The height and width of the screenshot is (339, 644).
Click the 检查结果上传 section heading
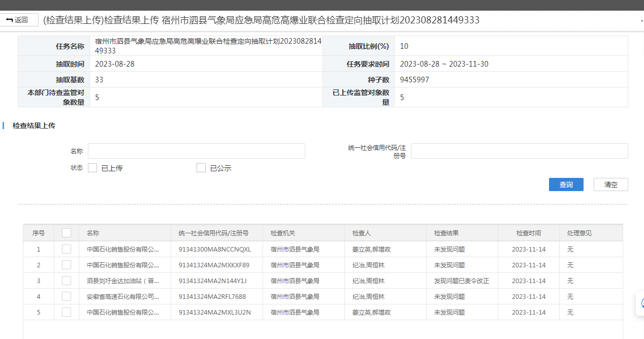(34, 126)
